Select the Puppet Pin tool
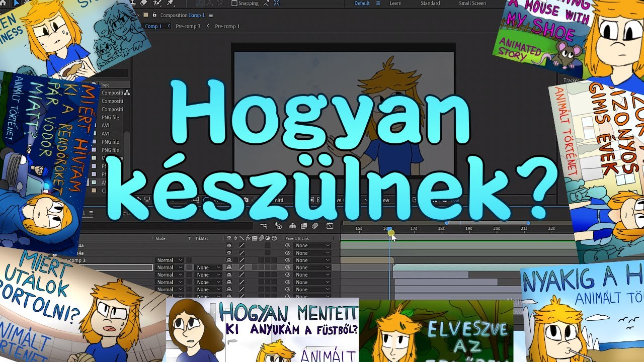 coord(170,3)
